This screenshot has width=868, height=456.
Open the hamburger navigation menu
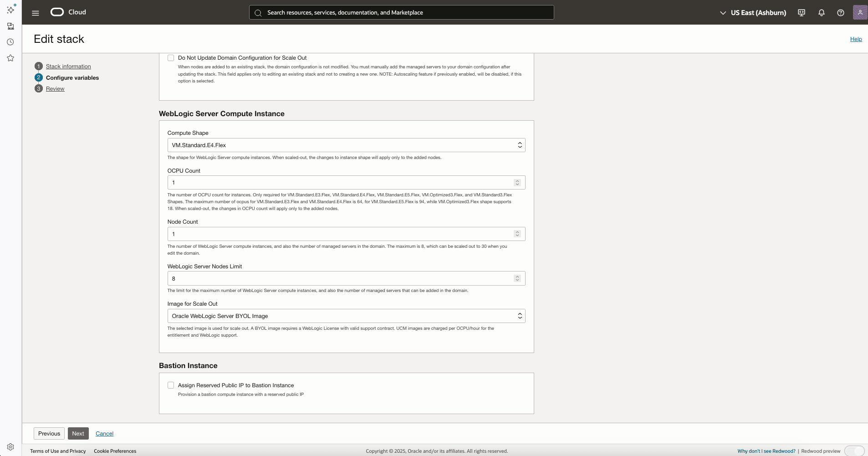[36, 13]
